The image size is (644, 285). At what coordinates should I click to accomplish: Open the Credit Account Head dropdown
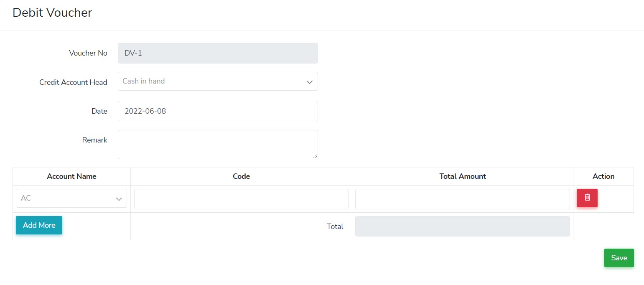point(218,81)
